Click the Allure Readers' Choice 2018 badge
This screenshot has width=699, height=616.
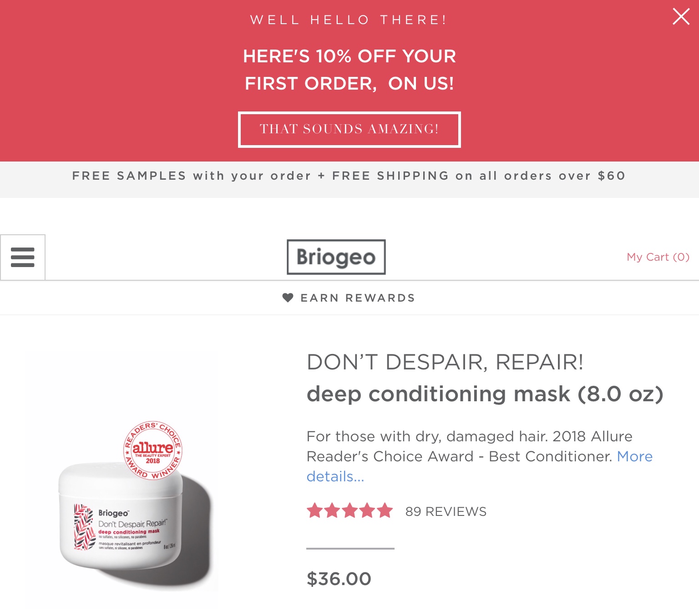[153, 449]
